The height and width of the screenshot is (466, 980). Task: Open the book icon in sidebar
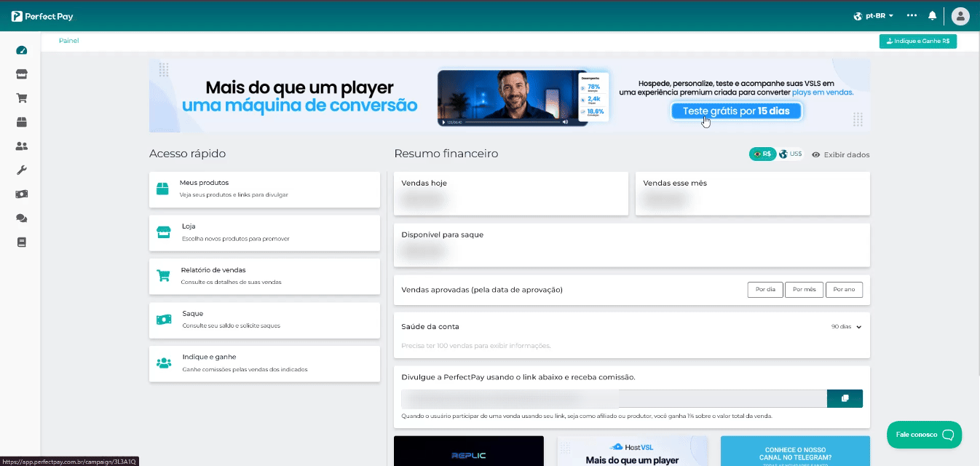[21, 242]
